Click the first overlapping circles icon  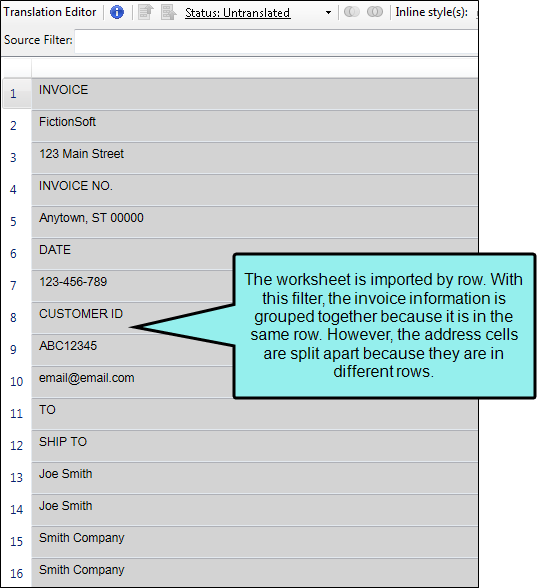coord(351,12)
